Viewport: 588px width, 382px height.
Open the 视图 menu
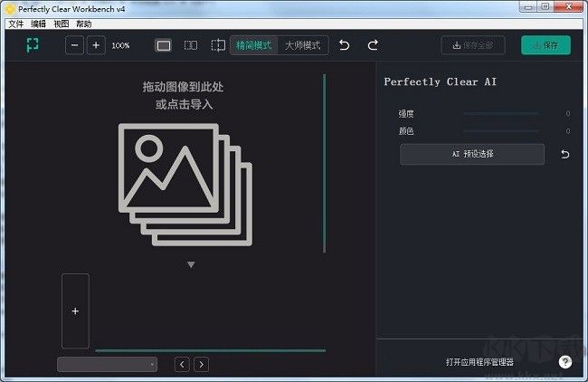[x=62, y=24]
